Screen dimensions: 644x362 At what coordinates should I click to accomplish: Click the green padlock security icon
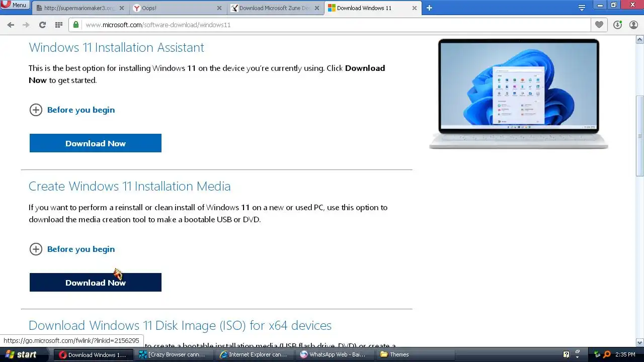click(76, 25)
